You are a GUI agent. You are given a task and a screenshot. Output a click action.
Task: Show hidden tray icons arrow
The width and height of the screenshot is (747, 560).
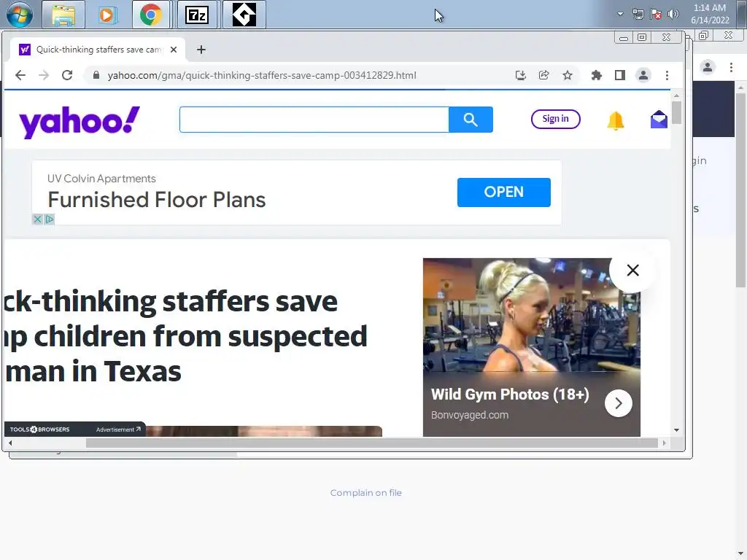(620, 14)
